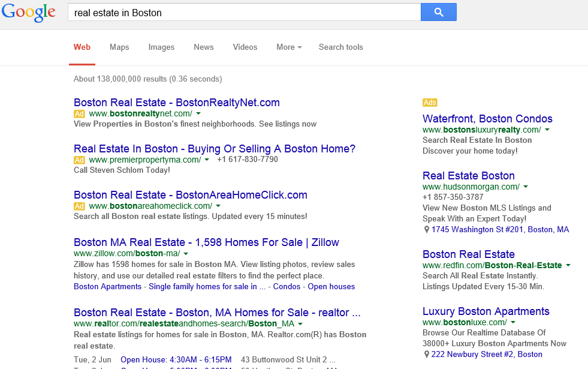588x369 pixels.
Task: Click the Google logo
Action: pos(29,13)
